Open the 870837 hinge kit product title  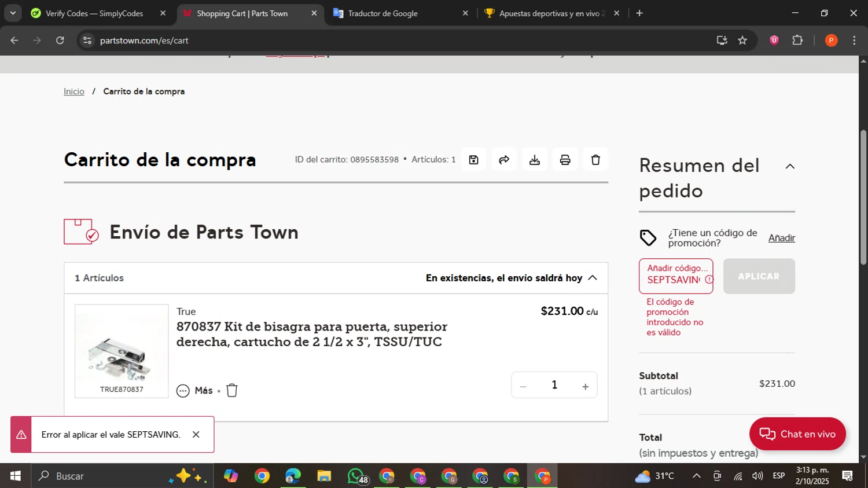pos(312,334)
